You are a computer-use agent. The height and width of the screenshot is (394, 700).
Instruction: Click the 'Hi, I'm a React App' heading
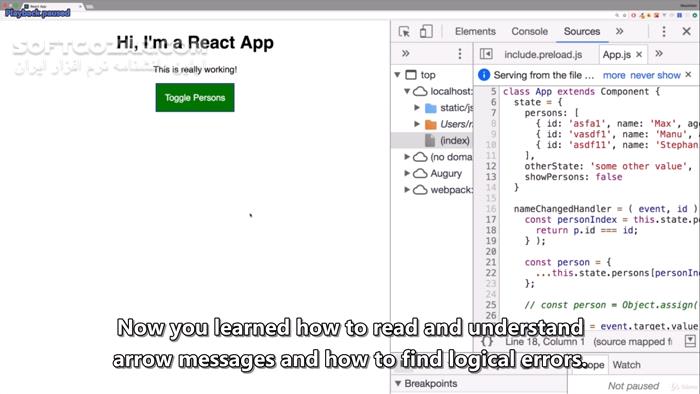[195, 43]
